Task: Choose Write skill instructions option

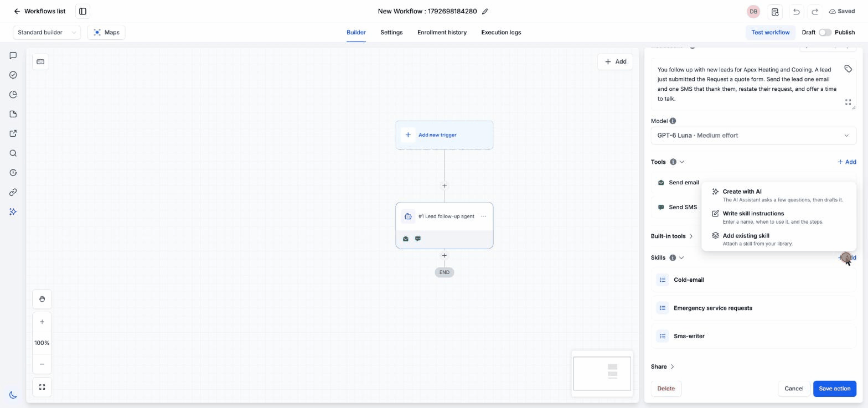Action: coord(778,218)
